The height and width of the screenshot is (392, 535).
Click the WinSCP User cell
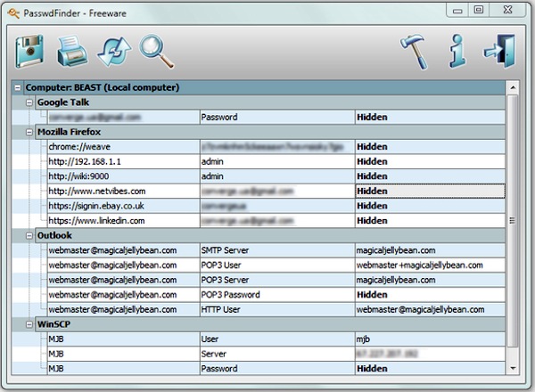(277, 339)
